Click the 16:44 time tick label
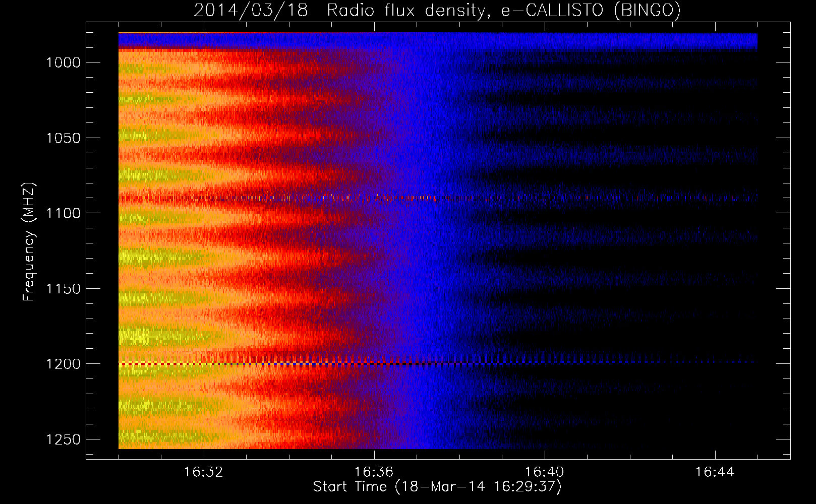Image resolution: width=816 pixels, height=504 pixels. [715, 472]
